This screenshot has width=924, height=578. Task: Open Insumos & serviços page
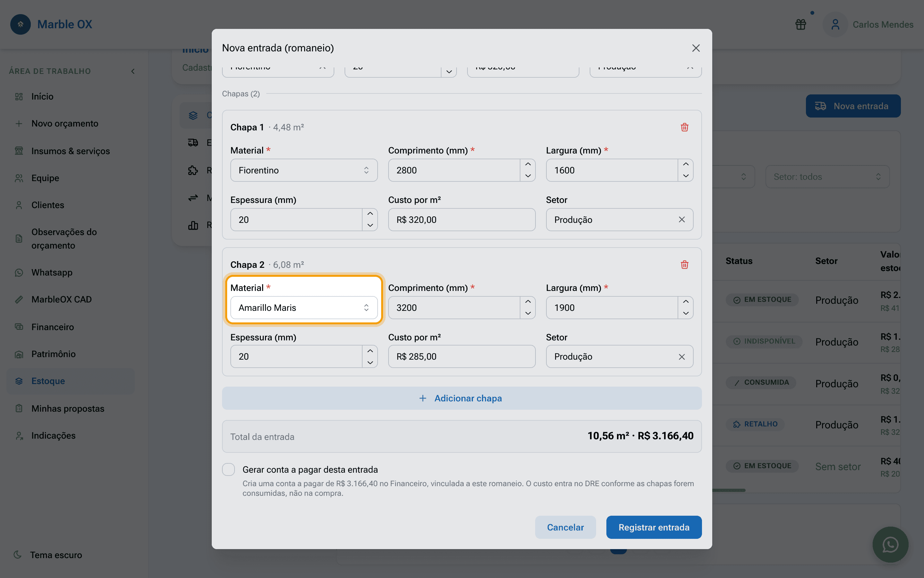click(71, 151)
